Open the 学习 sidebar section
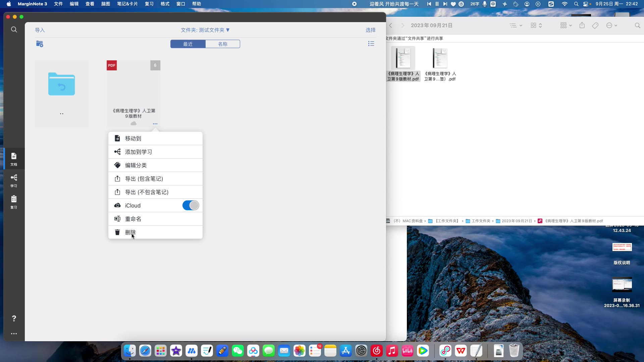Image resolution: width=644 pixels, height=362 pixels. tap(14, 181)
